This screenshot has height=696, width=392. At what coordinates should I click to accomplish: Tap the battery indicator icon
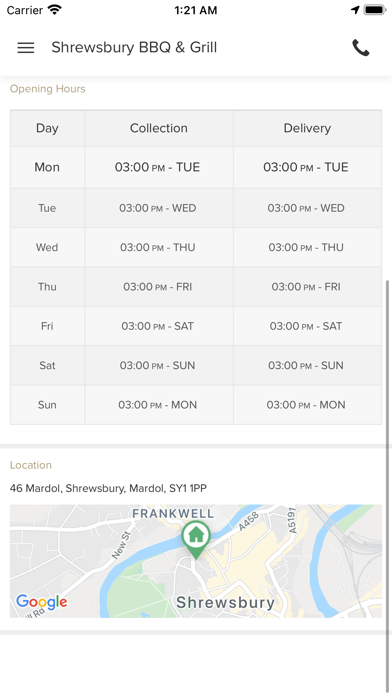(375, 10)
